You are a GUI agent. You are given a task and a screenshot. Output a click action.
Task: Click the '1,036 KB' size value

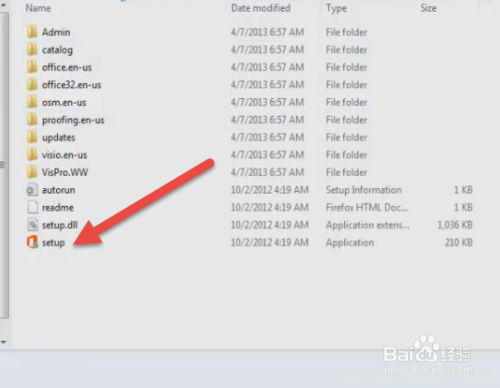point(455,225)
